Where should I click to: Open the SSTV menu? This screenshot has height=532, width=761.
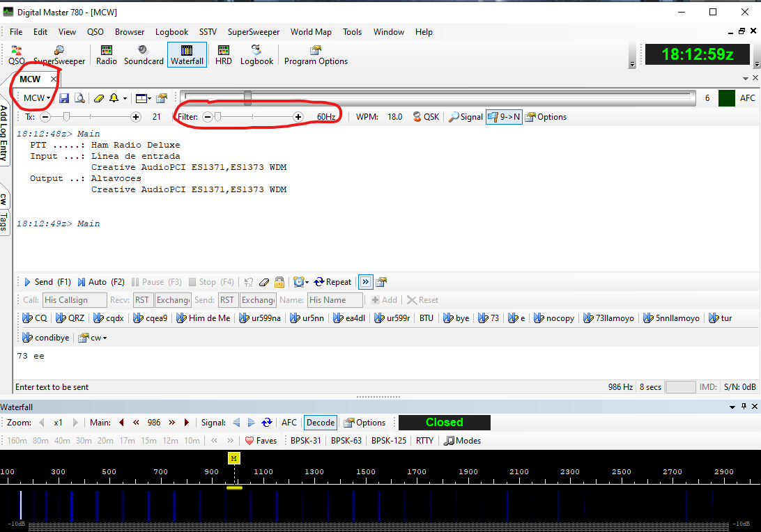point(208,32)
